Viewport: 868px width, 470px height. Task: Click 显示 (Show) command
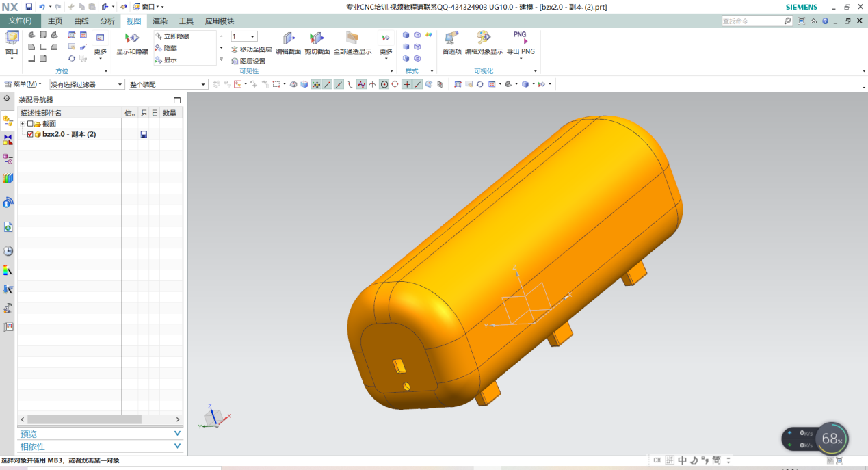166,60
